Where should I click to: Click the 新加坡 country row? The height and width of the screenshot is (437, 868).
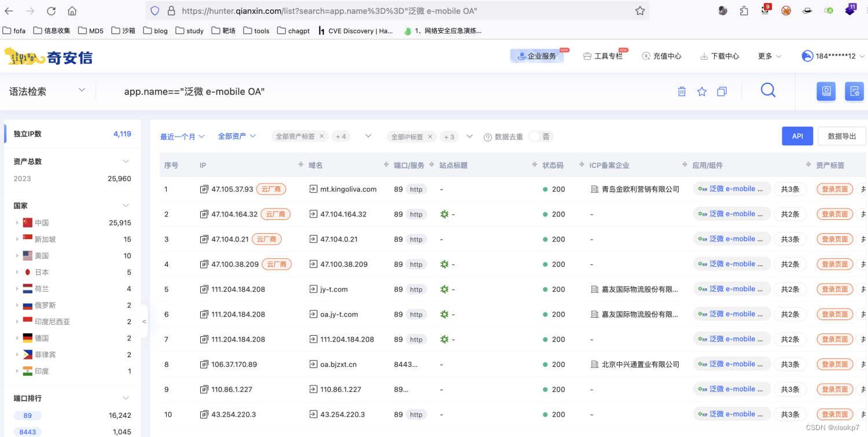click(x=72, y=239)
